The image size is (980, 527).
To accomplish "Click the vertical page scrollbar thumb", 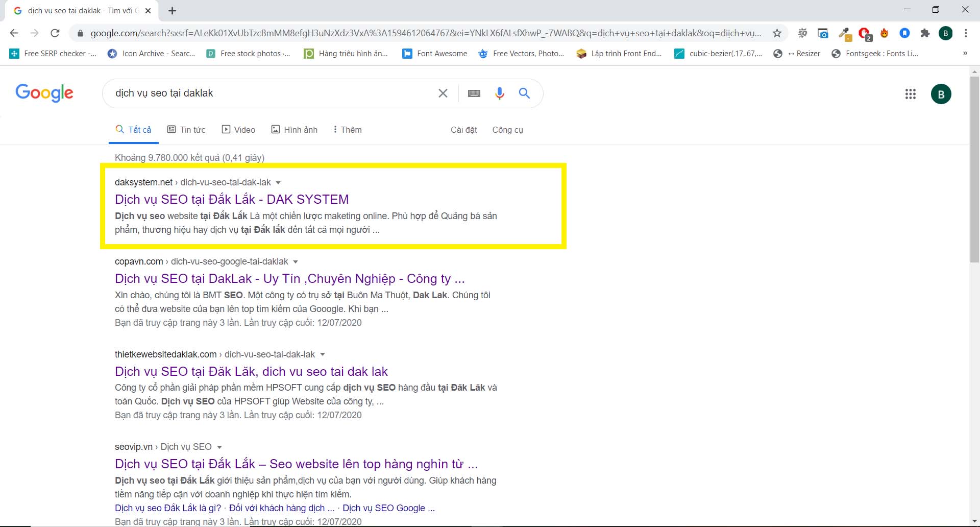I will click(974, 170).
